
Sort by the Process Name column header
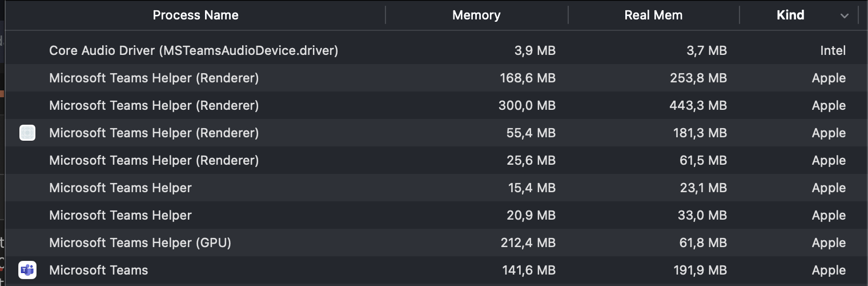(195, 15)
